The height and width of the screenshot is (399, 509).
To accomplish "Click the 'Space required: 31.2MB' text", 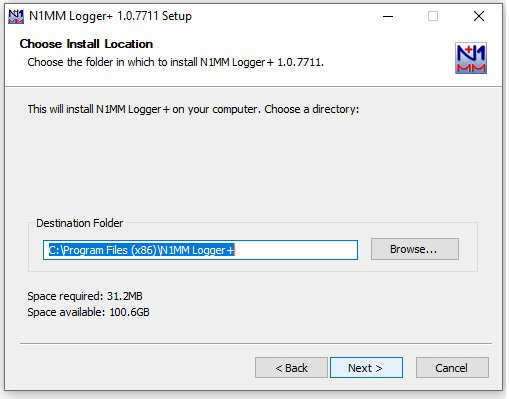I will click(85, 296).
